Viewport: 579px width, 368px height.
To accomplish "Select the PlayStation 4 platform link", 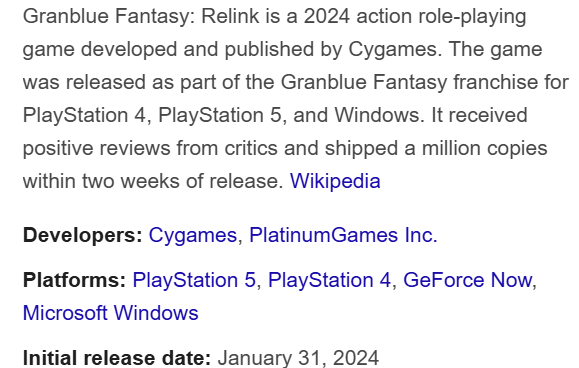I will pyautogui.click(x=329, y=280).
